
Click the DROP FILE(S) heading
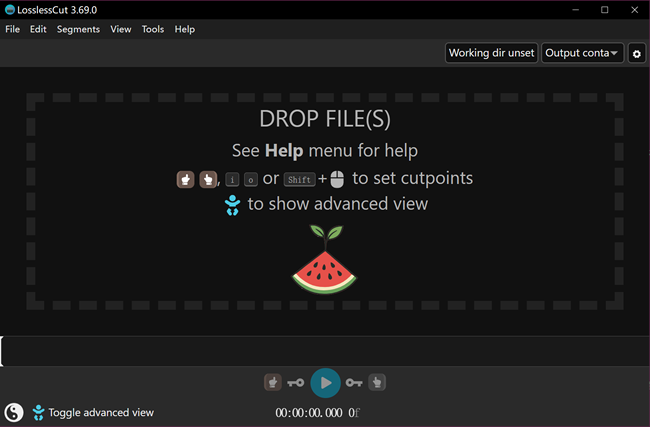click(325, 119)
